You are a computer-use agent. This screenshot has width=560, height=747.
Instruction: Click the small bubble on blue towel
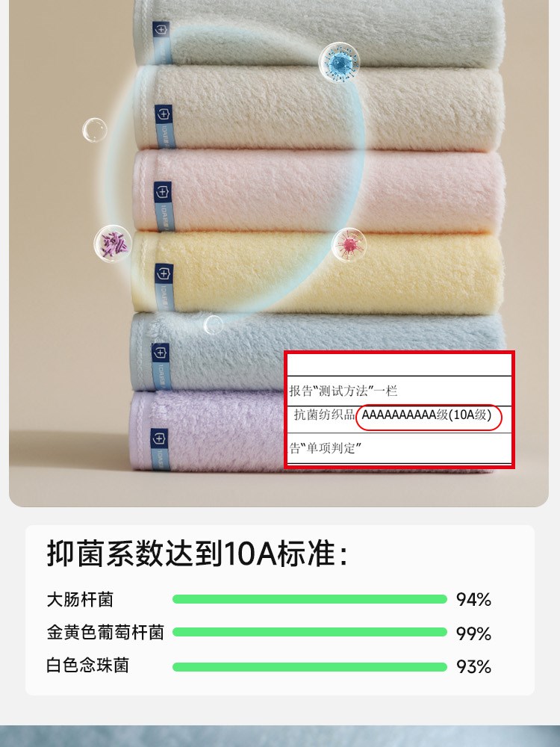click(x=214, y=325)
